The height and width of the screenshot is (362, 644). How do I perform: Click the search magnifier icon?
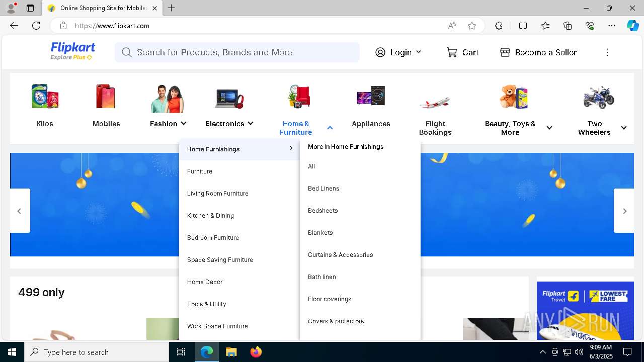[x=127, y=52]
